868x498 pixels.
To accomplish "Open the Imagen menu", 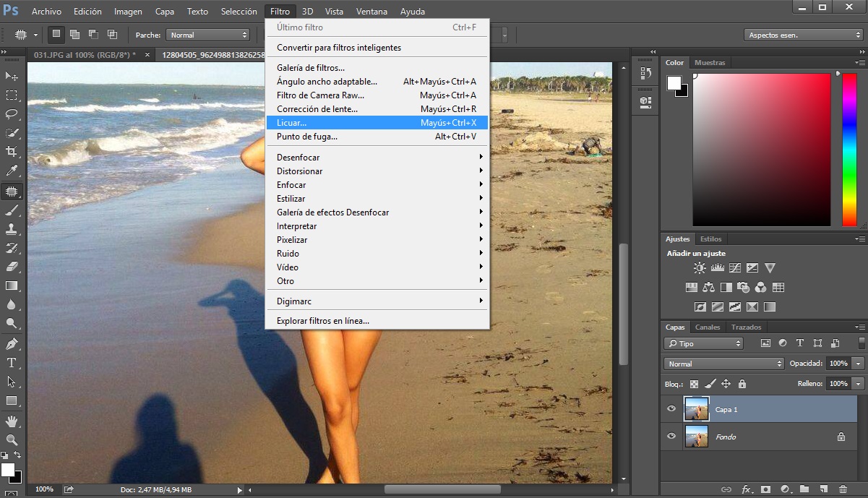I will click(x=128, y=12).
